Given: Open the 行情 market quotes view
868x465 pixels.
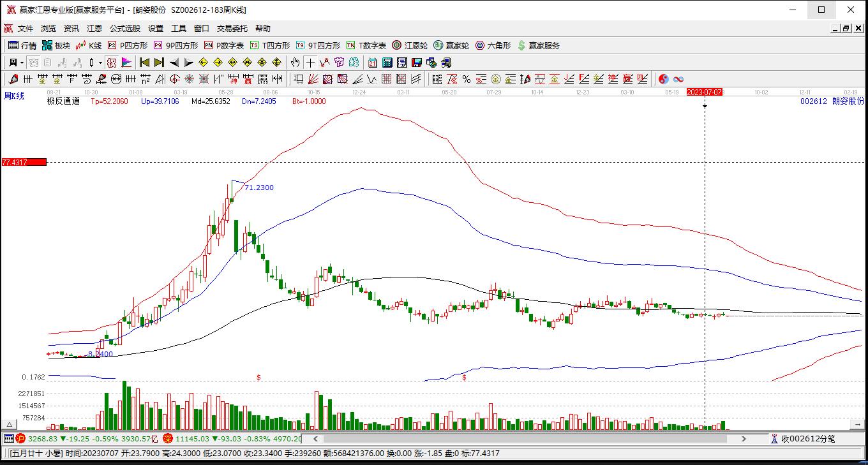Looking at the screenshot, I should click(x=22, y=45).
